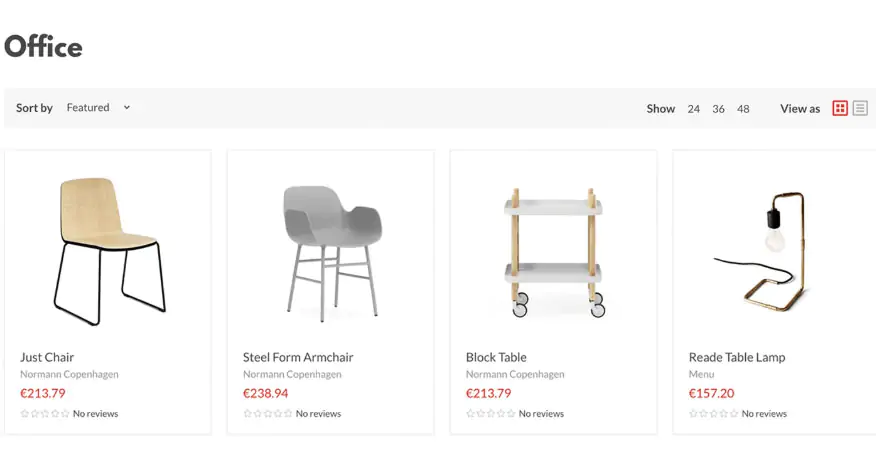Show 36 products per page
This screenshot has height=451, width=876.
point(718,109)
